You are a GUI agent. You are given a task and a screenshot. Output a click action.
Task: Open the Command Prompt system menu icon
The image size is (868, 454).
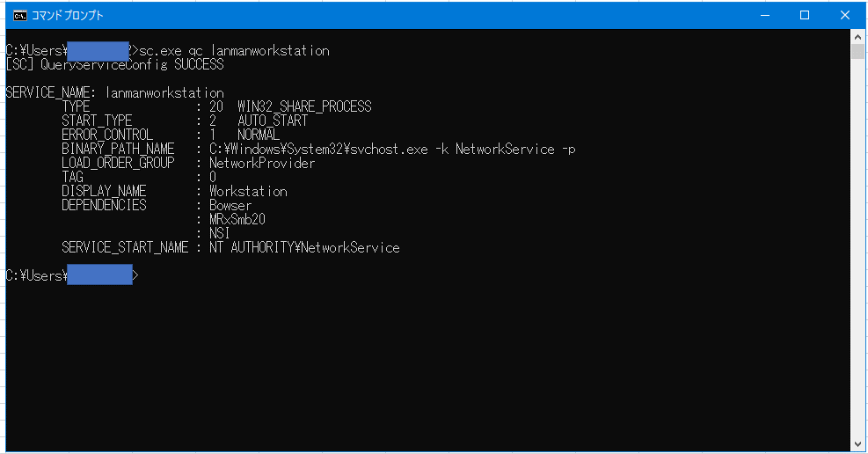pyautogui.click(x=20, y=16)
